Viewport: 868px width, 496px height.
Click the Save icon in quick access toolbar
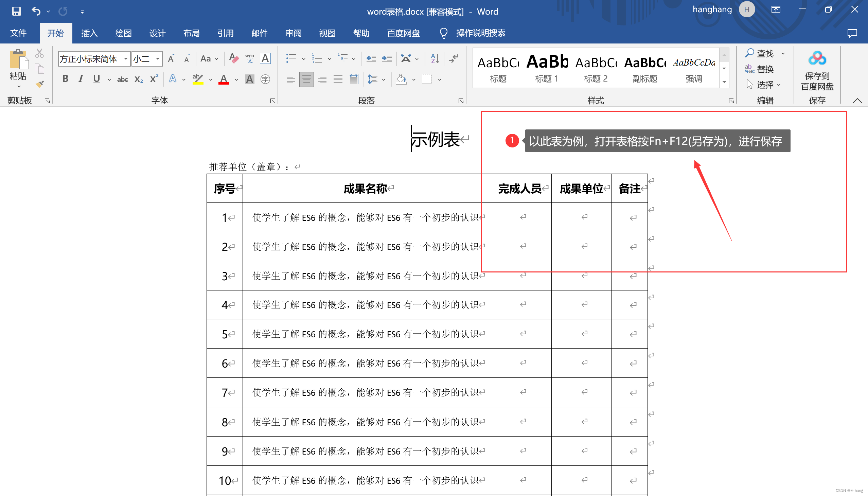click(16, 12)
